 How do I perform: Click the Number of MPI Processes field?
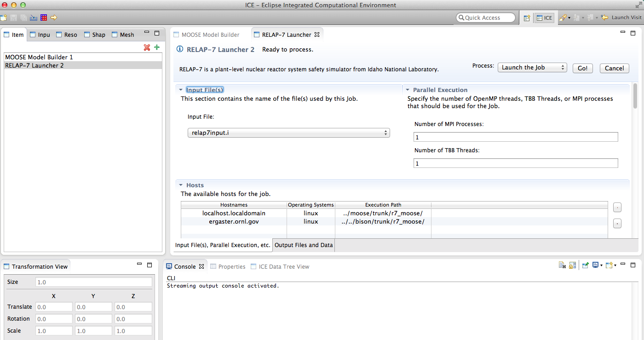tap(516, 137)
